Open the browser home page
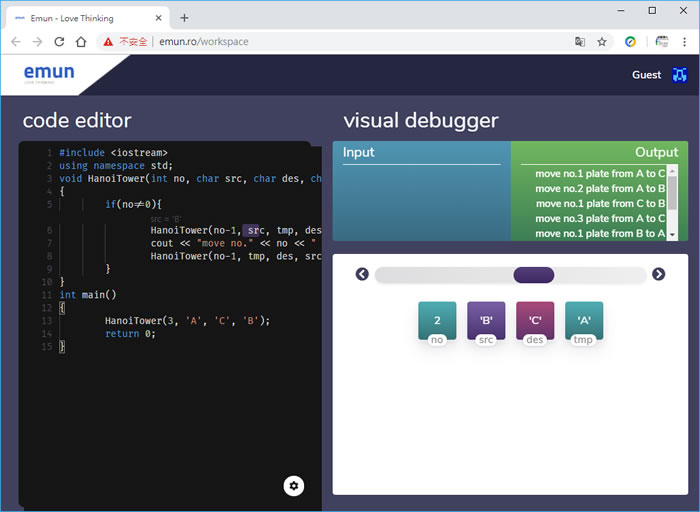The width and height of the screenshot is (700, 512). pos(82,42)
